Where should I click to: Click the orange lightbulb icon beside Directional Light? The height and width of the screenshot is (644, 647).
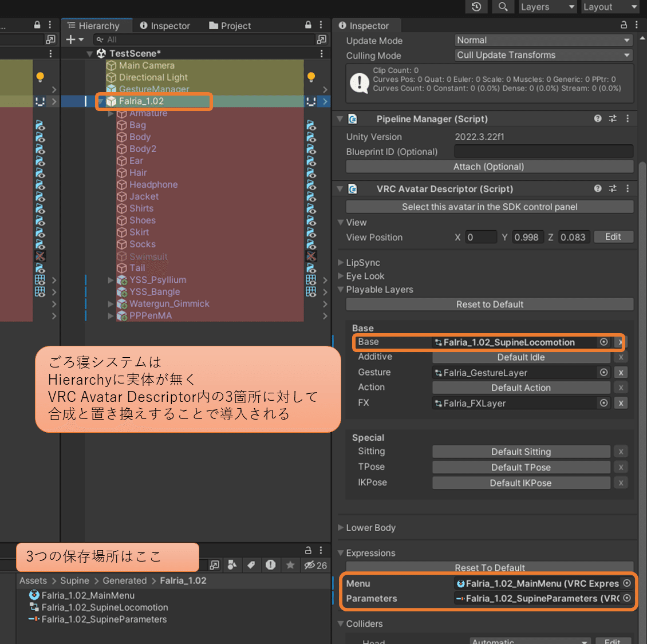point(311,77)
